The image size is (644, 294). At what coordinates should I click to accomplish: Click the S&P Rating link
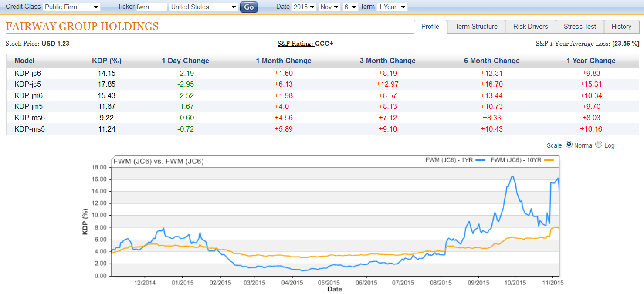point(295,44)
